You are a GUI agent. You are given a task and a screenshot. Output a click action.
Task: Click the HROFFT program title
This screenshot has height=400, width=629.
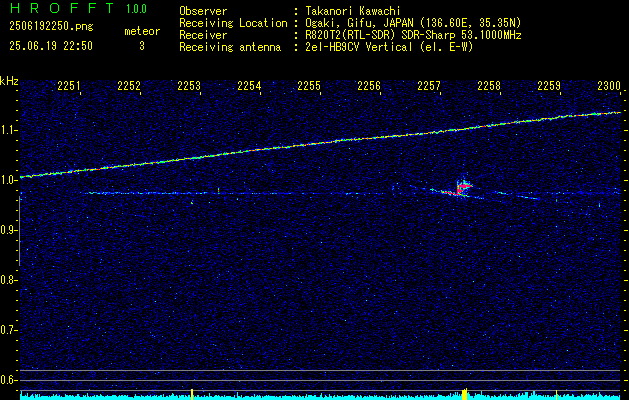pos(61,8)
